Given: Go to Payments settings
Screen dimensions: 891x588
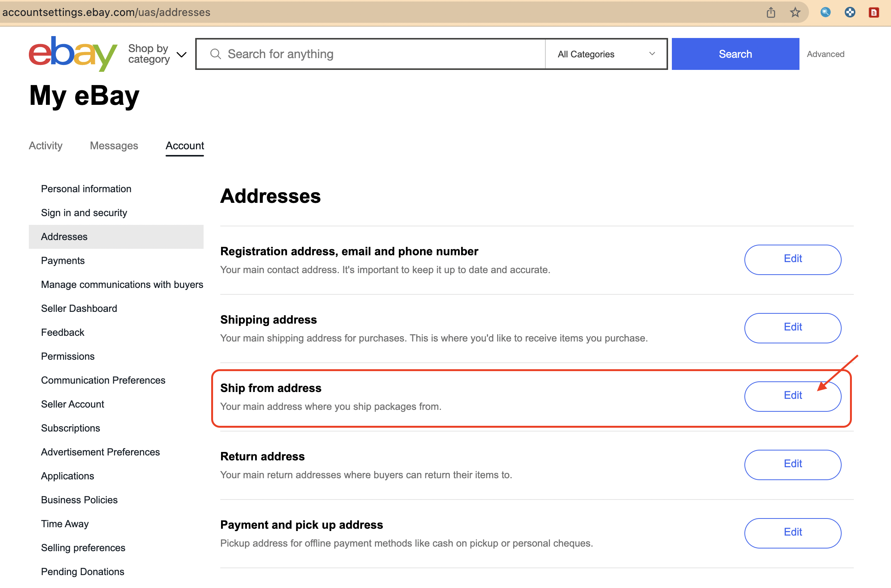Looking at the screenshot, I should pos(63,261).
